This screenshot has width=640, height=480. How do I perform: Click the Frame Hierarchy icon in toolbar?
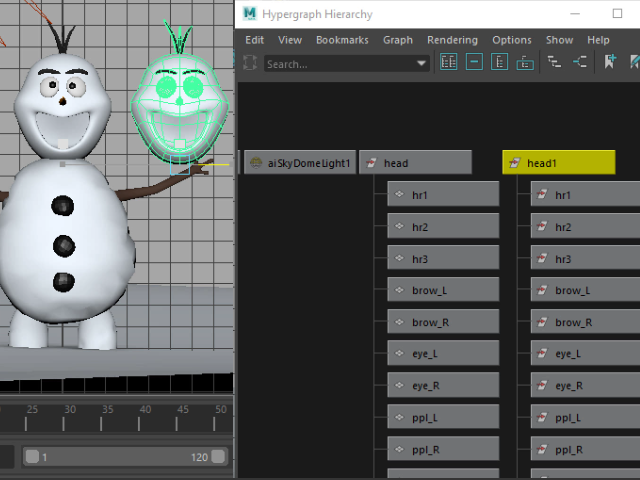[x=499, y=62]
